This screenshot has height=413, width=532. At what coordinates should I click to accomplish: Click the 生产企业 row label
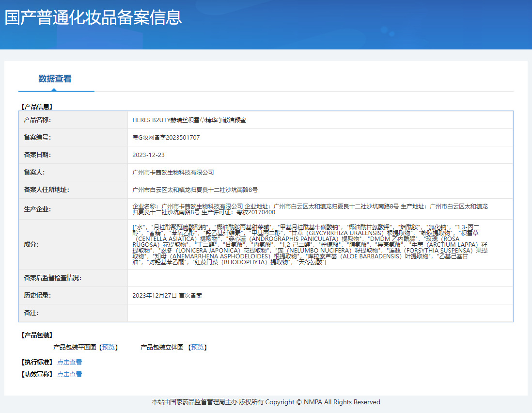(37, 209)
